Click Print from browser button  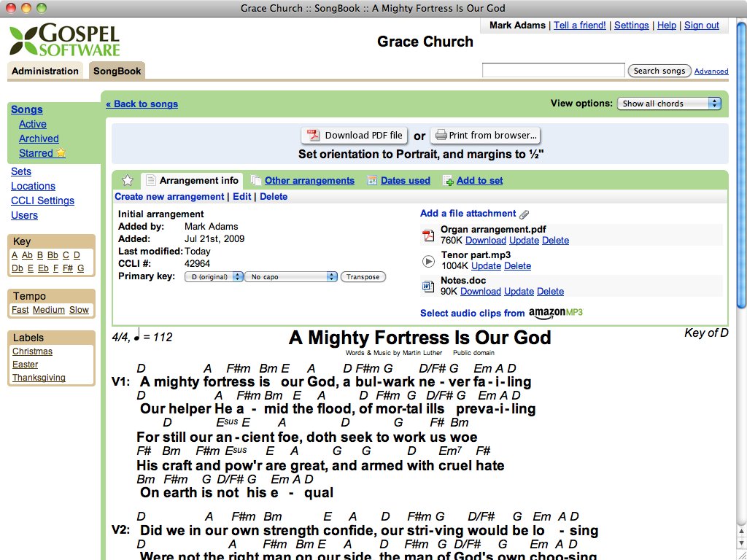coord(485,135)
